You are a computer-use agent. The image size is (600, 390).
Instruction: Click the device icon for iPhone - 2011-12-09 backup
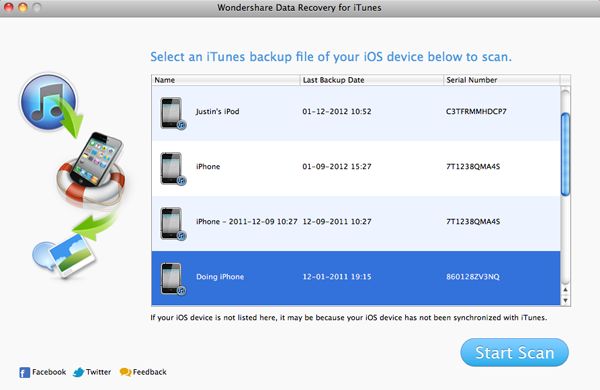[x=173, y=224]
